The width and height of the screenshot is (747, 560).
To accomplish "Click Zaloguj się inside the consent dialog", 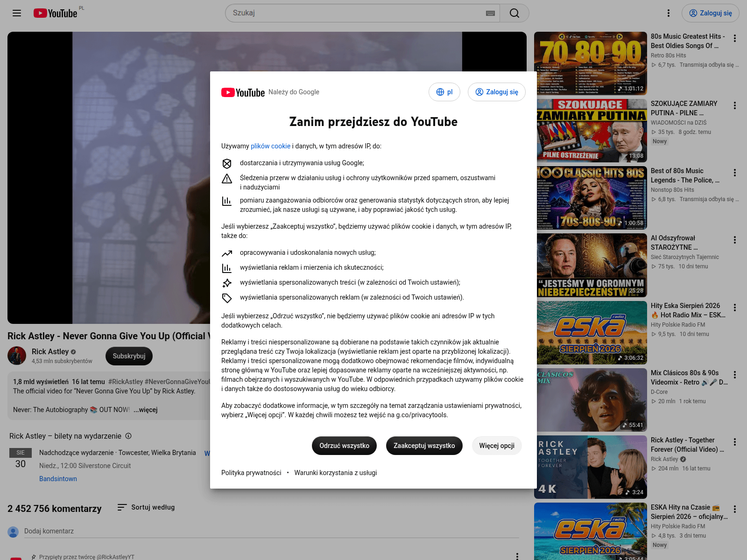I will click(497, 92).
